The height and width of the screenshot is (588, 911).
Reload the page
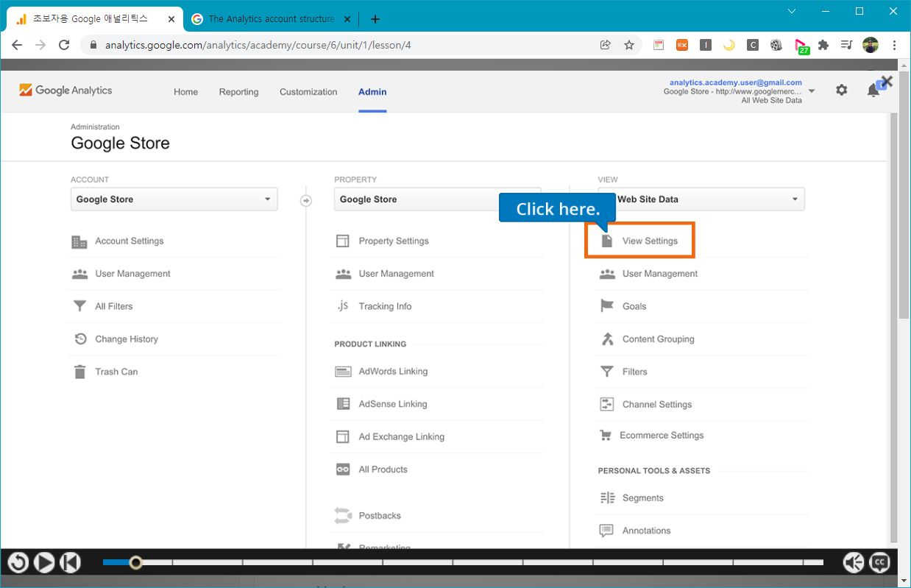click(x=64, y=45)
